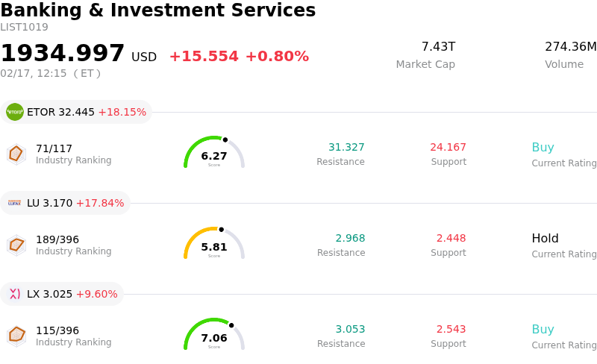Click ETOR industry ranking radar icon

point(16,154)
